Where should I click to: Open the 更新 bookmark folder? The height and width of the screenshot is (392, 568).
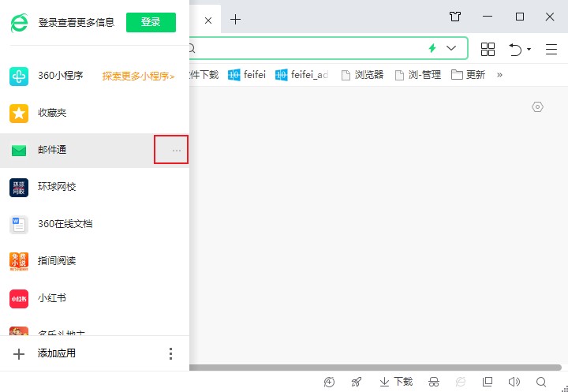point(468,75)
